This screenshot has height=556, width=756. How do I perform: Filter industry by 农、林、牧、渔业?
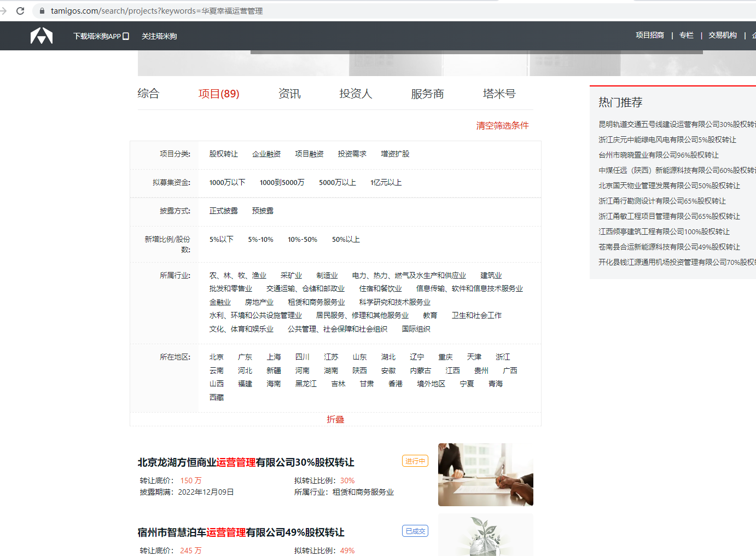click(x=238, y=275)
